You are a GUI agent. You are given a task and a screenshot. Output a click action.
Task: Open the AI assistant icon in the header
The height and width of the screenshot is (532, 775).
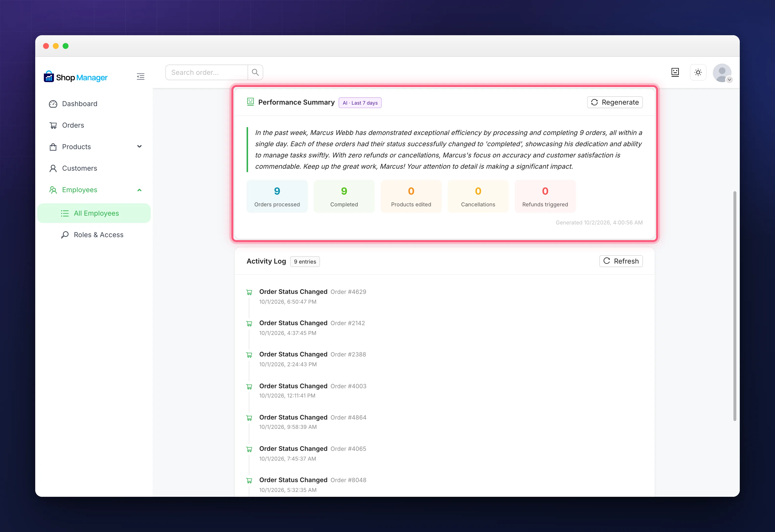(675, 72)
